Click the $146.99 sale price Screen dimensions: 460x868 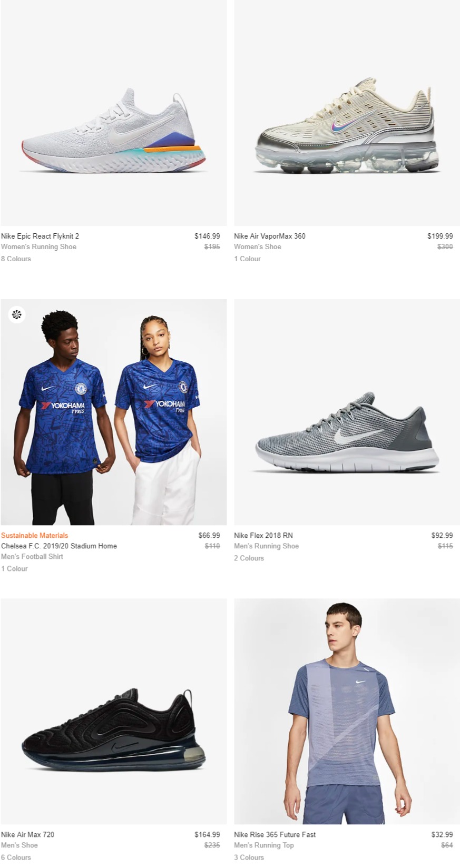(207, 236)
